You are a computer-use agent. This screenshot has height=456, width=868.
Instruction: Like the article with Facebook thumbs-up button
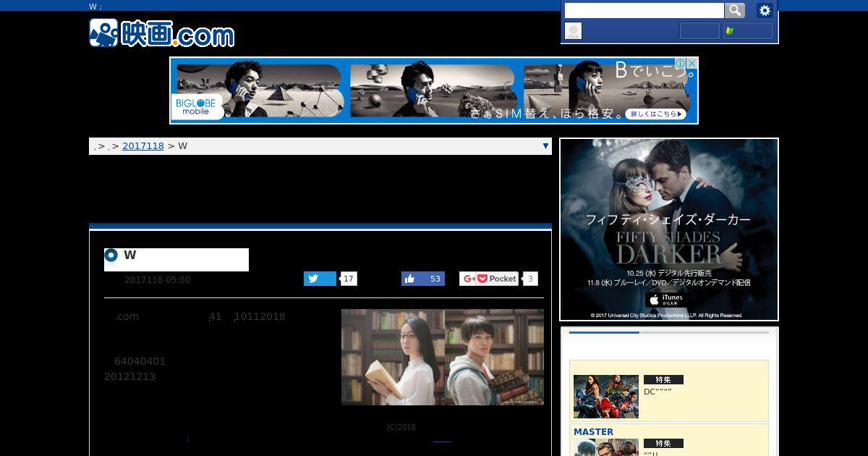point(423,279)
